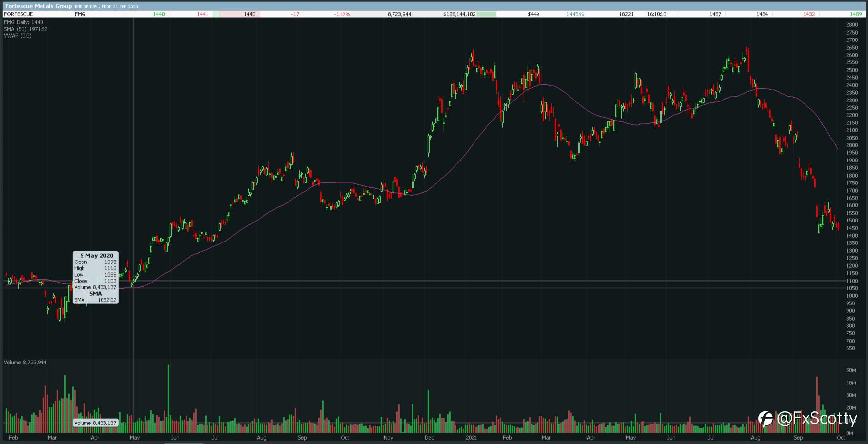The image size is (868, 444).
Task: Click the Low 1085 row in the tooltip
Action: (x=95, y=275)
